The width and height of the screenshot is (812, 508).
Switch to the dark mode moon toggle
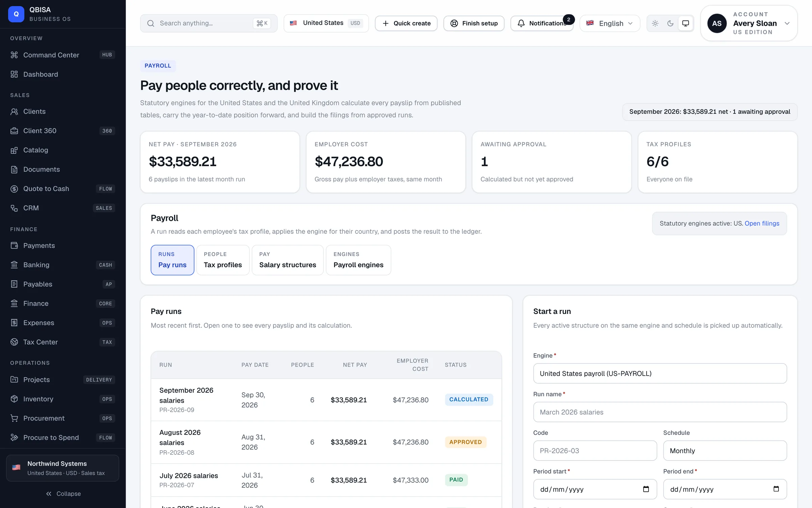[670, 23]
